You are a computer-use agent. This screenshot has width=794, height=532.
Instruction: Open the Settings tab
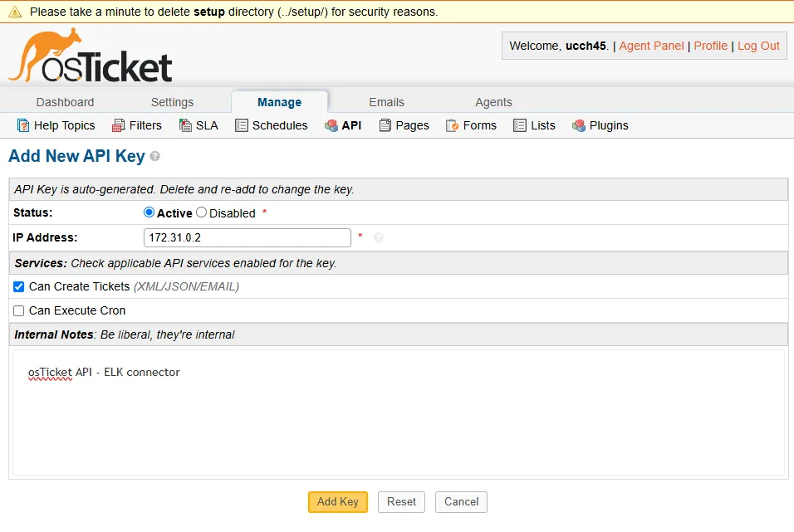[172, 102]
